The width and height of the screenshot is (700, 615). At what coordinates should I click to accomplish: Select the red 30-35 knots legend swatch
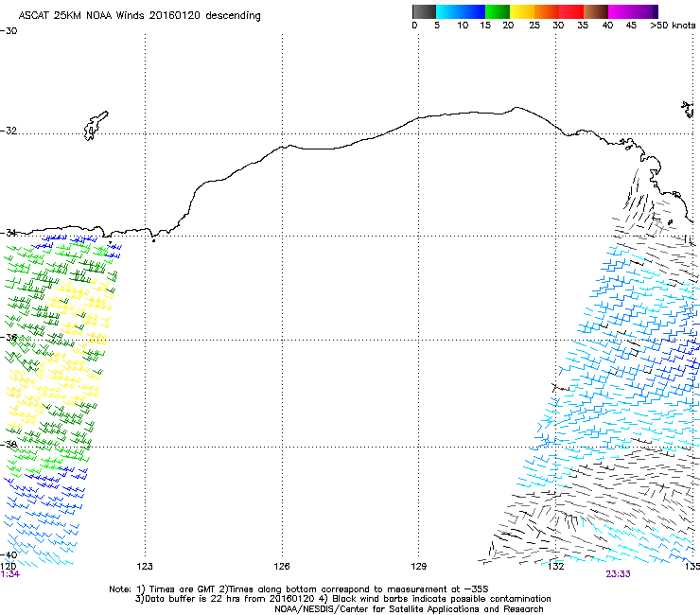click(571, 11)
